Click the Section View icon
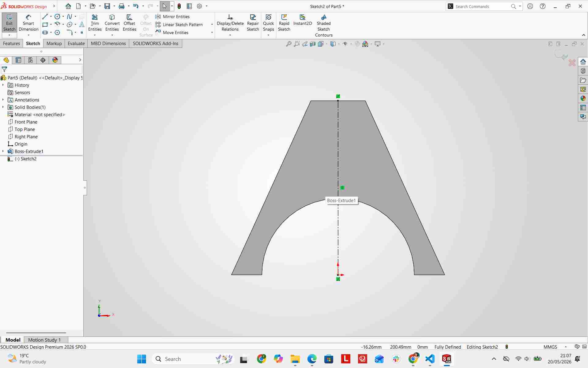 pyautogui.click(x=313, y=44)
